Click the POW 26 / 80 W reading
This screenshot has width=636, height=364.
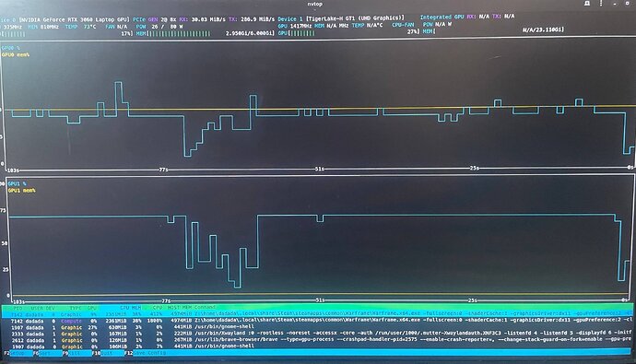point(159,27)
